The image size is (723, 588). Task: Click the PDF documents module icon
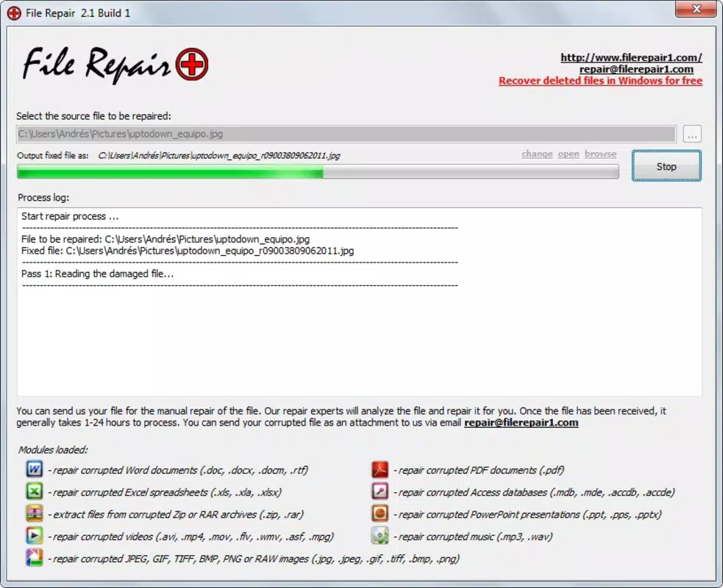pos(380,470)
